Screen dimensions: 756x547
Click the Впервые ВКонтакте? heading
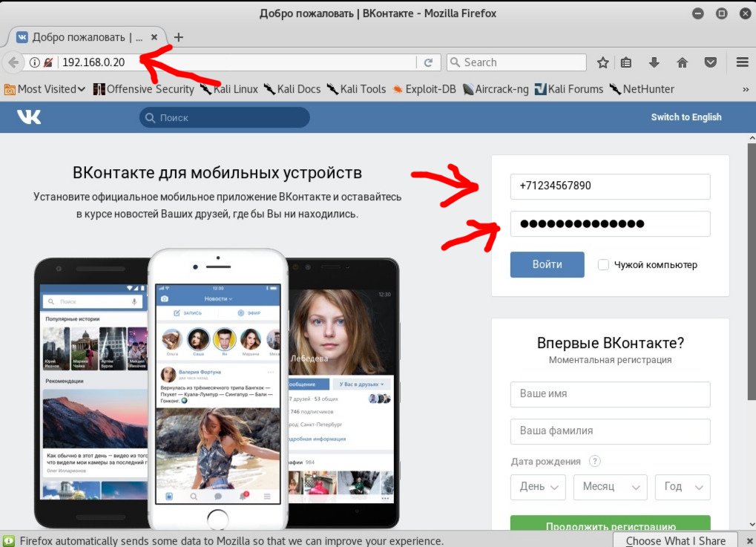(611, 343)
